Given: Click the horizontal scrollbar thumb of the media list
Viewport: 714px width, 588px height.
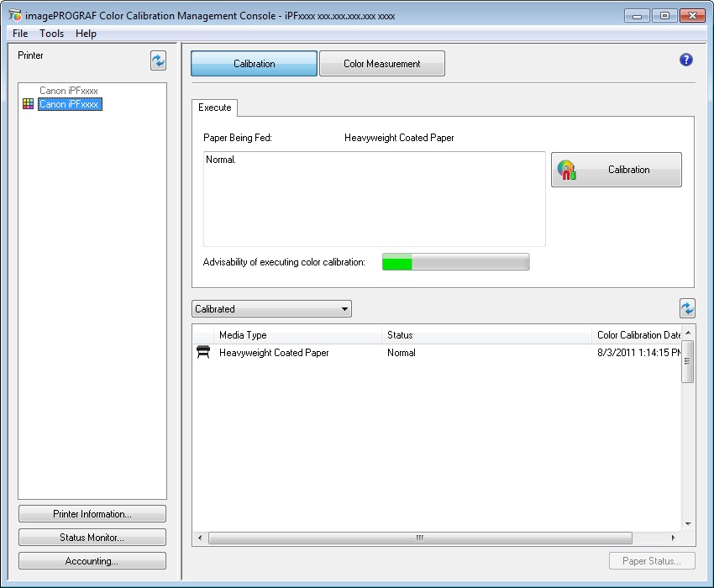Looking at the screenshot, I should coord(420,538).
